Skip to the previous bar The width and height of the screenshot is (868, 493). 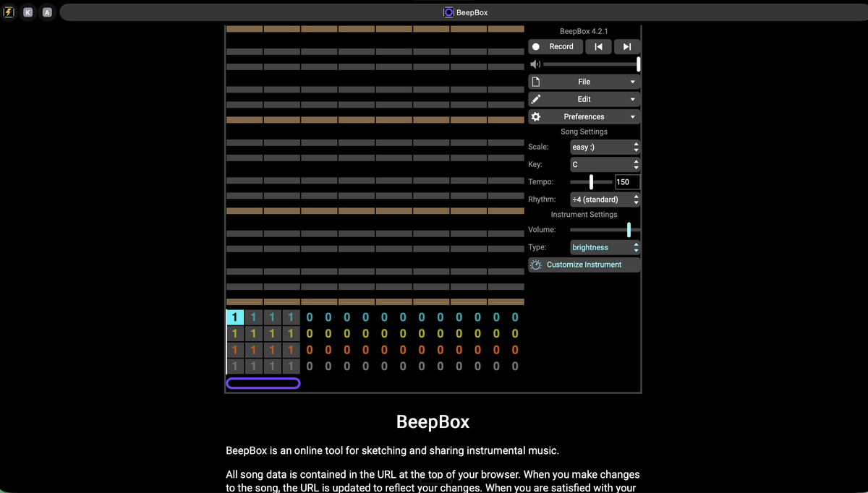click(598, 46)
